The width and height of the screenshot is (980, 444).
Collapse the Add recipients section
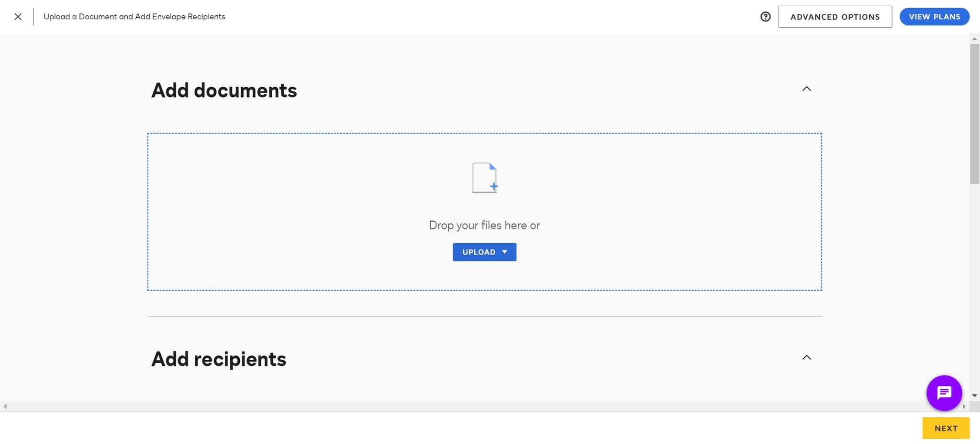[x=806, y=357]
